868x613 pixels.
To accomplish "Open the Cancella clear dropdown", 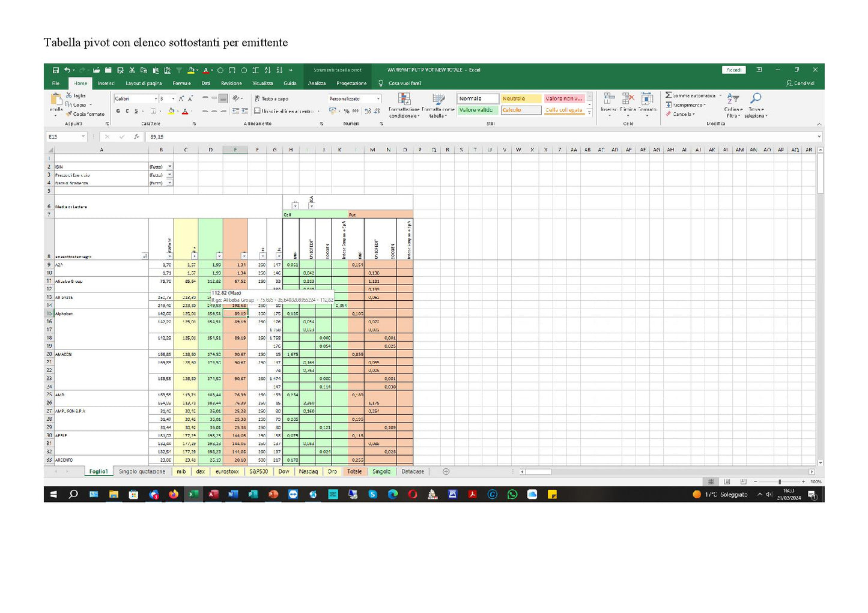I will pos(680,114).
